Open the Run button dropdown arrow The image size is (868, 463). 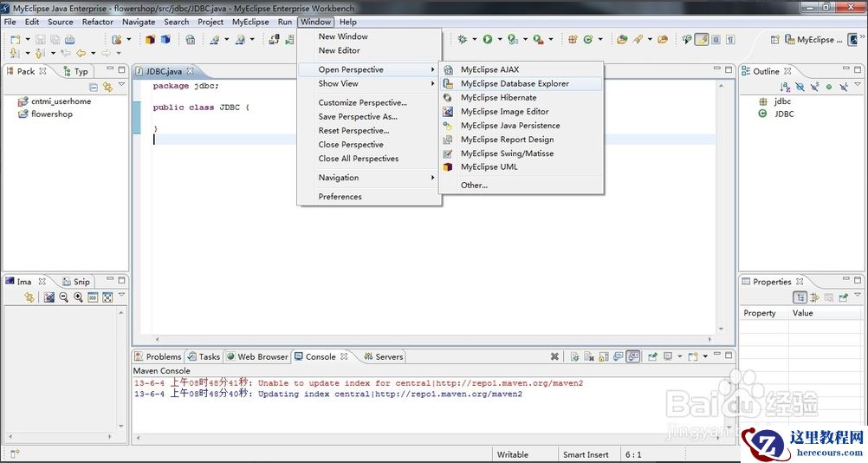[x=500, y=39]
